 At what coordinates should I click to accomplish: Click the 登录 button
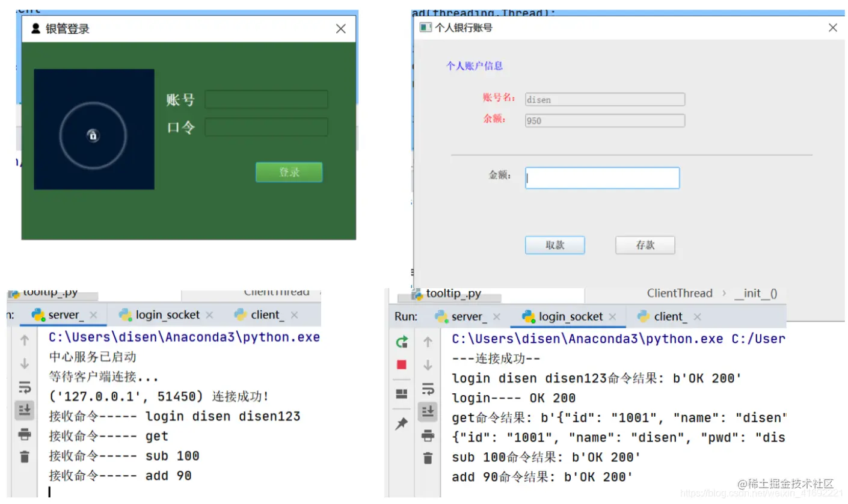[x=289, y=172]
